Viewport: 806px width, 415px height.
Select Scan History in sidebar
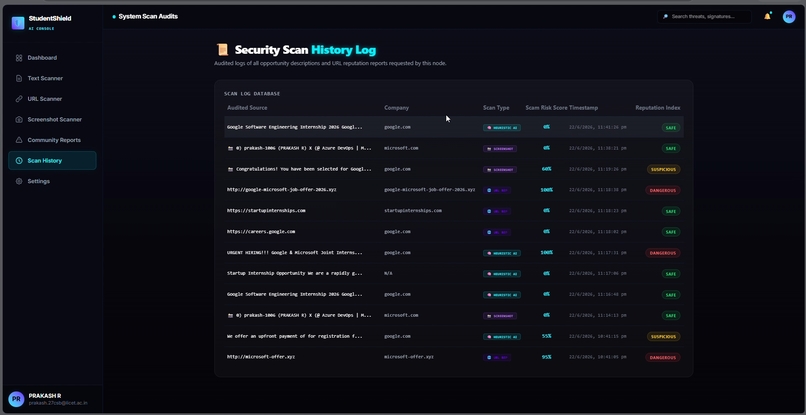tap(52, 161)
